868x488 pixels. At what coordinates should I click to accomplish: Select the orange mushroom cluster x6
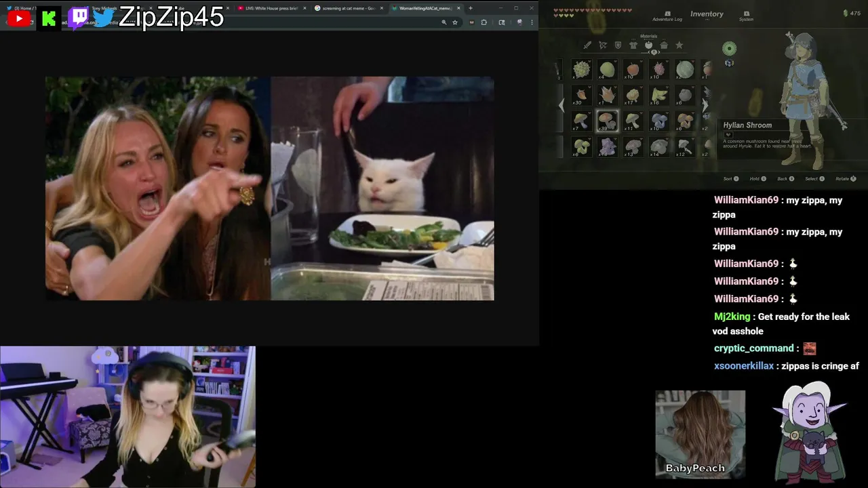[x=685, y=121]
